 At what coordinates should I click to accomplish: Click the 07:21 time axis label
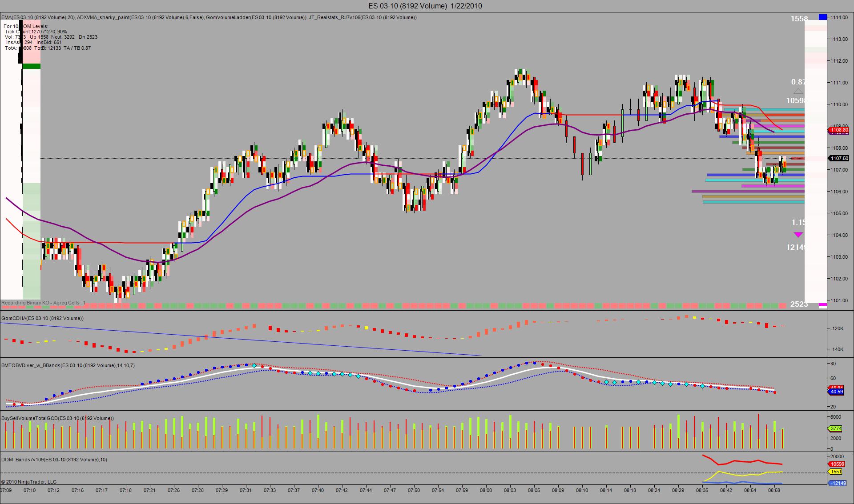[x=149, y=490]
